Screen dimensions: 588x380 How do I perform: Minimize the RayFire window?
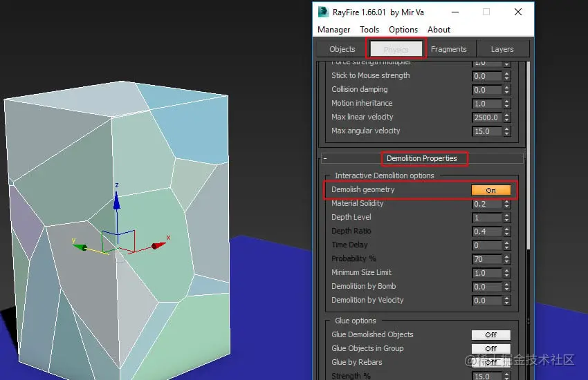[x=455, y=12]
